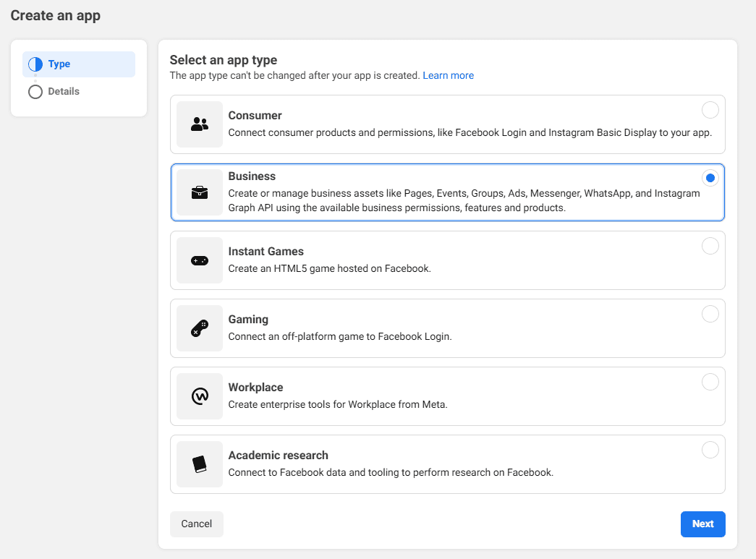Select the Workplace radio button
Screen dimensions: 756x559
click(710, 382)
